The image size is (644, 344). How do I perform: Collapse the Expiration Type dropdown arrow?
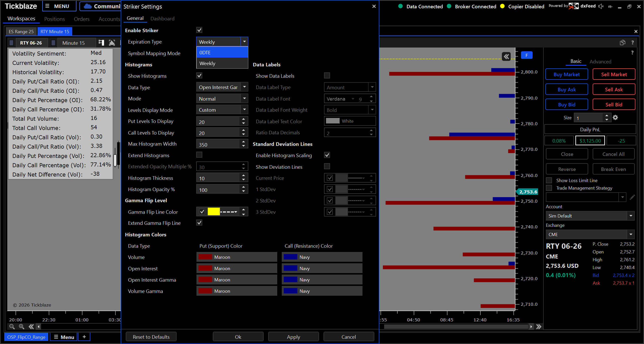pos(244,42)
